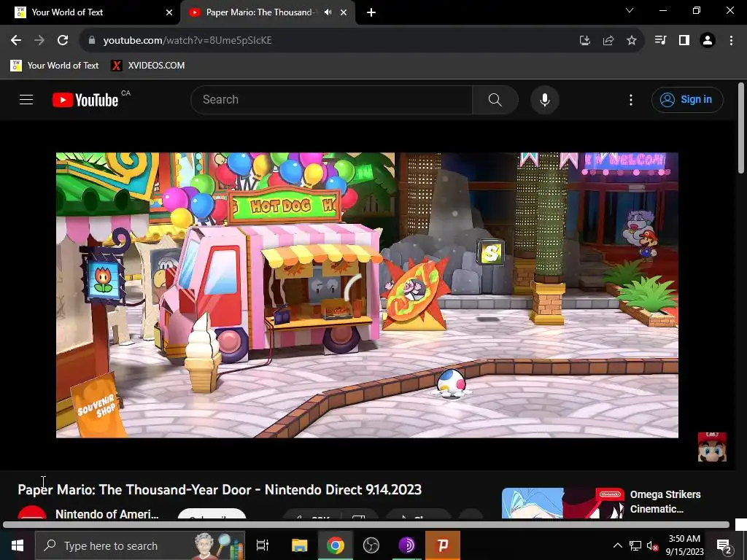The height and width of the screenshot is (560, 747).
Task: Go to YouTube home via logo
Action: point(85,100)
